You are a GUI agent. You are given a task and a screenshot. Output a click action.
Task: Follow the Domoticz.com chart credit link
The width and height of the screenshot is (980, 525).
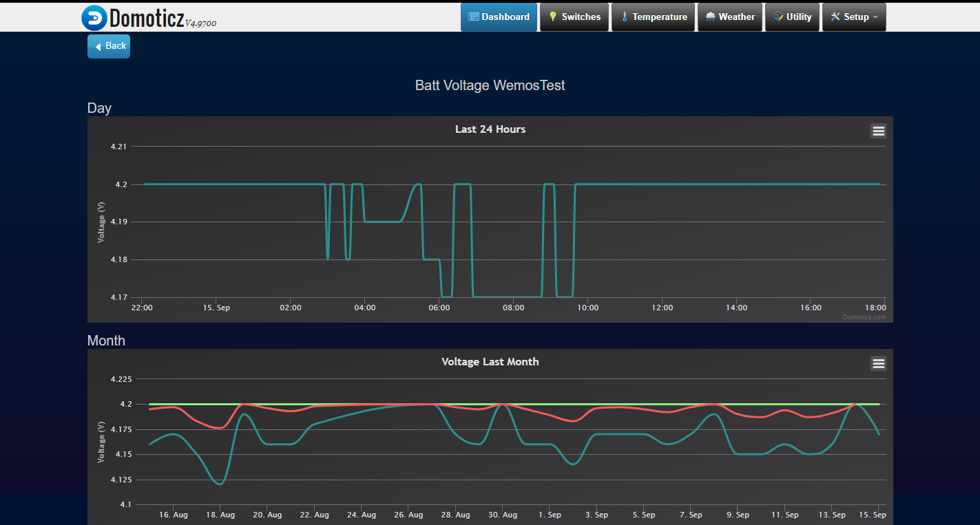coord(864,317)
